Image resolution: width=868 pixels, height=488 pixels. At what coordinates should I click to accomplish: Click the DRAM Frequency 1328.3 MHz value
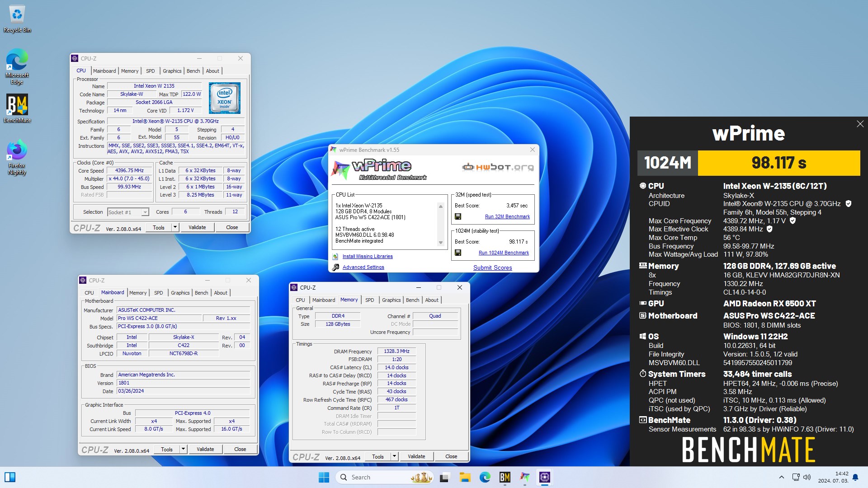pos(396,351)
